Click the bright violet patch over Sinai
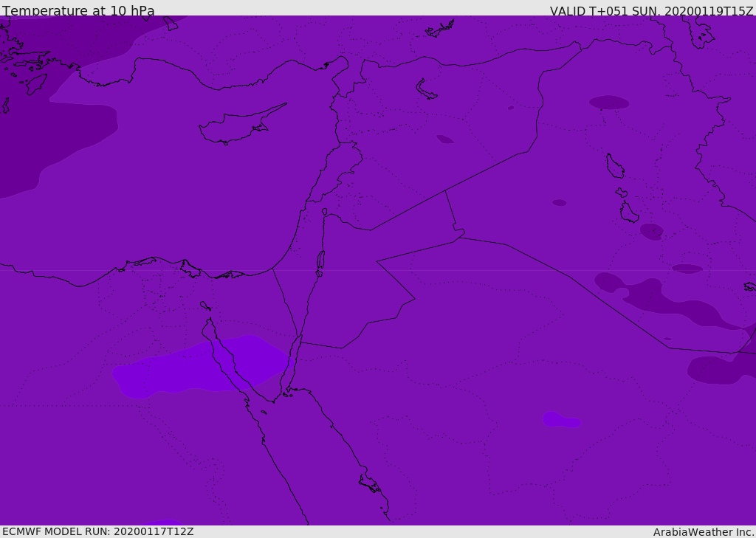Viewport: 756px width, 538px height. (x=200, y=366)
